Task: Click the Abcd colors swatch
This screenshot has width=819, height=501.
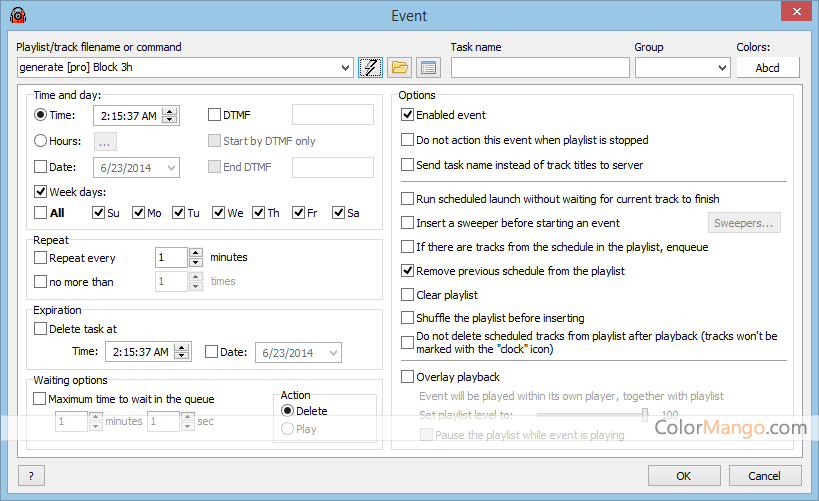Action: tap(767, 68)
